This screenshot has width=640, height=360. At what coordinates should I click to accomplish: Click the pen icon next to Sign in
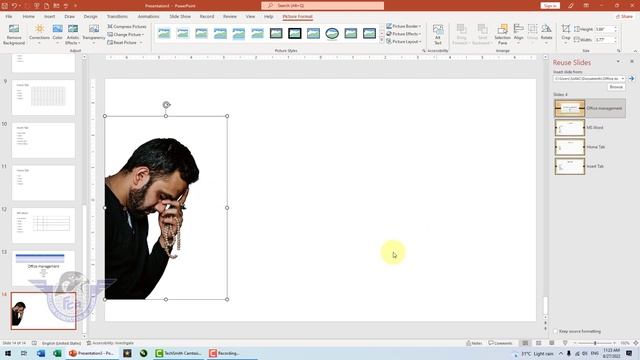click(x=571, y=6)
